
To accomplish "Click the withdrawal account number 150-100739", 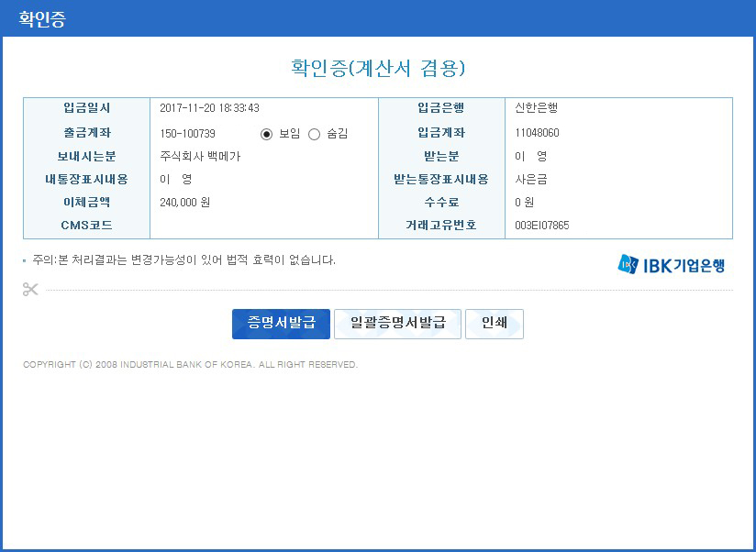I will (187, 134).
